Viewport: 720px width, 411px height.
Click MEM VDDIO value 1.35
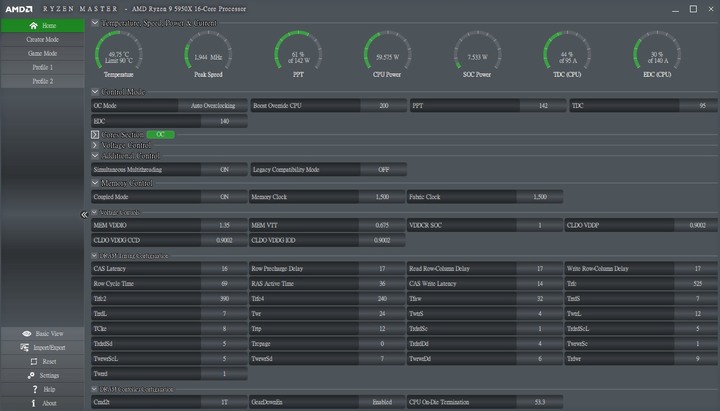tap(224, 225)
